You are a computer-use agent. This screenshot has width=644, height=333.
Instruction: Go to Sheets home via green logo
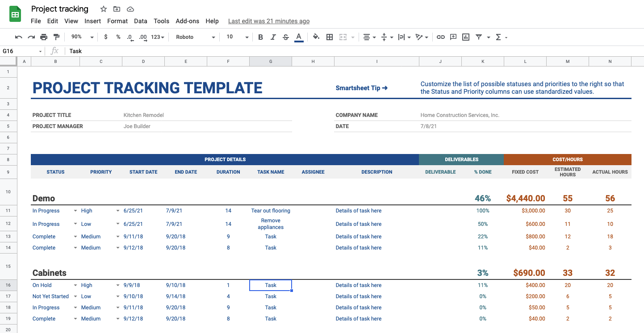16,14
